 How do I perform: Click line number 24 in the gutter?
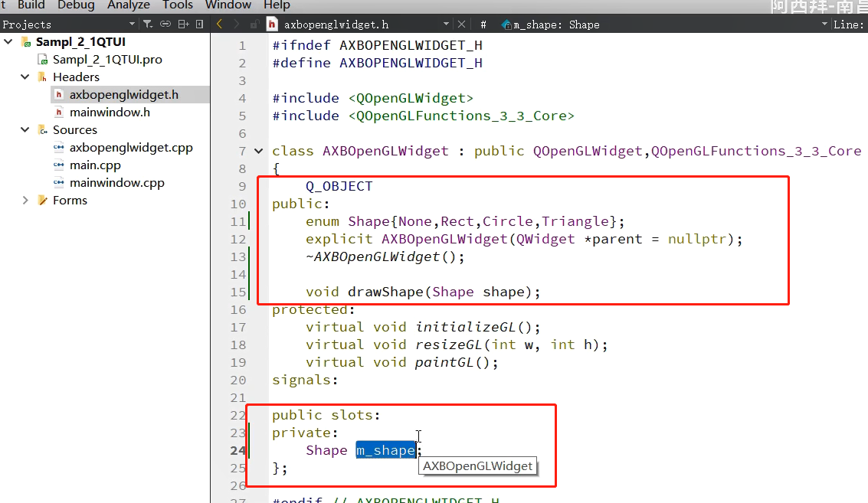238,450
